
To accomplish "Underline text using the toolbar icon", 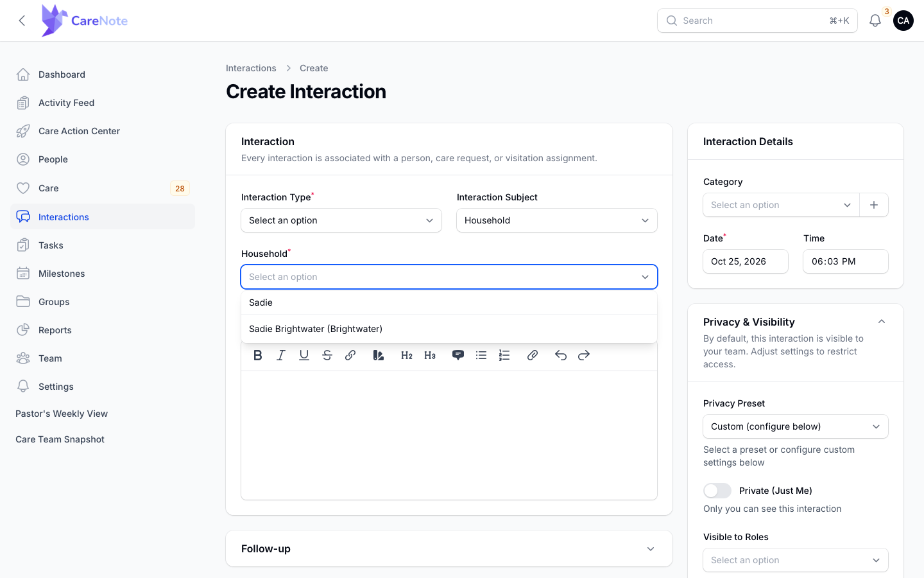I will coord(304,355).
